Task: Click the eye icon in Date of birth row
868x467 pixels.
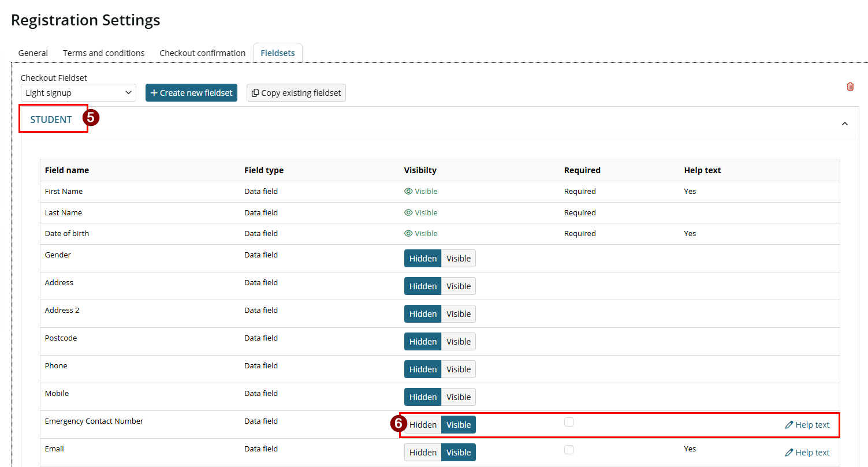Action: (x=408, y=234)
